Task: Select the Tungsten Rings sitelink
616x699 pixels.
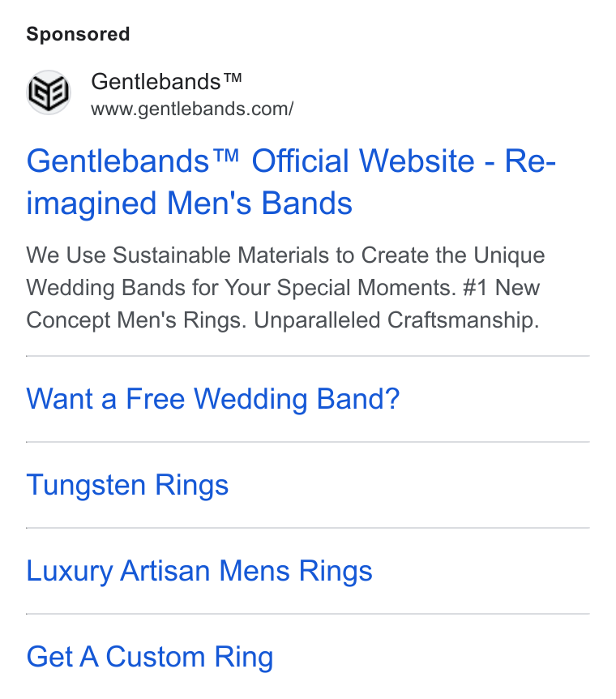Action: (127, 485)
